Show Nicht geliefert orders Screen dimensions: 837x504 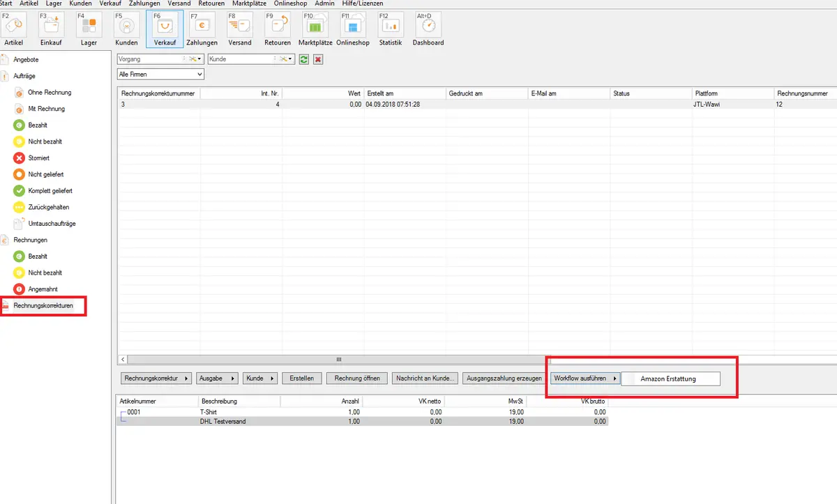point(45,174)
